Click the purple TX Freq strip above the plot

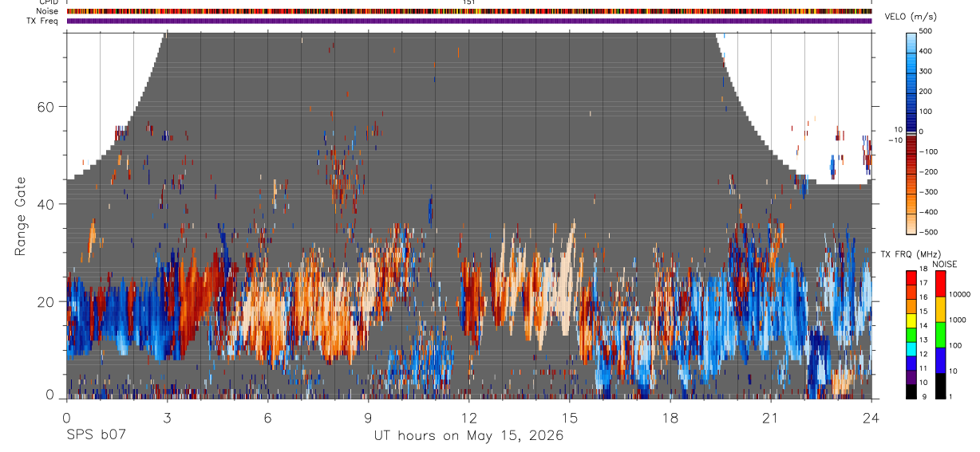click(469, 21)
